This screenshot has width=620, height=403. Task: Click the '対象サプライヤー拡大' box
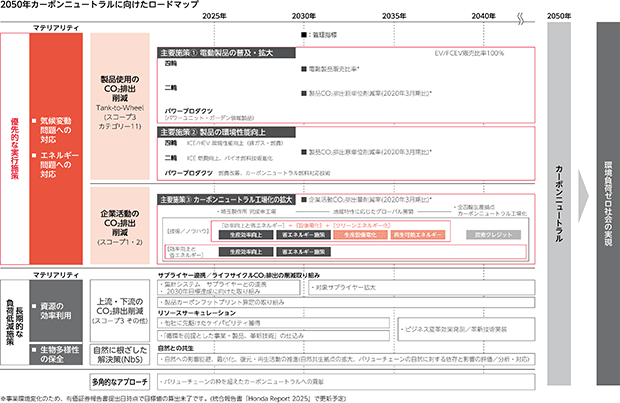422,288
